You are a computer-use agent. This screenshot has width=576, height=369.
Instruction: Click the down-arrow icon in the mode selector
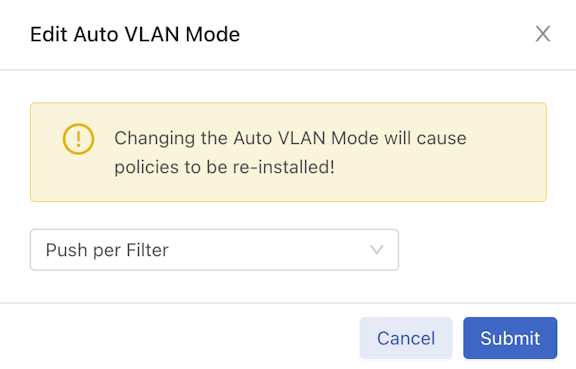pos(377,250)
